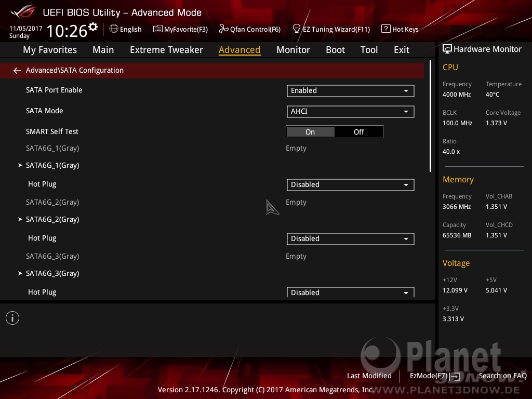The height and width of the screenshot is (399, 532).
Task: Click the EzMode exit arrow icon
Action: click(455, 376)
